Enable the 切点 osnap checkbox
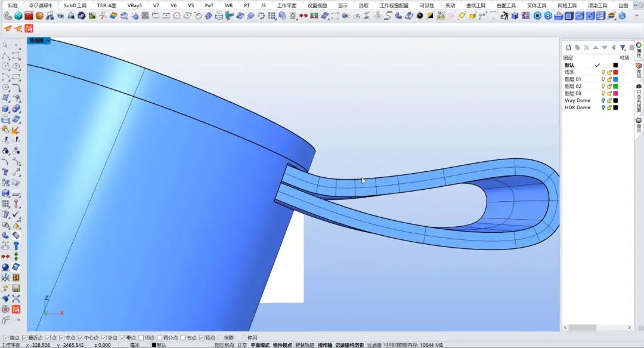 (x=141, y=338)
